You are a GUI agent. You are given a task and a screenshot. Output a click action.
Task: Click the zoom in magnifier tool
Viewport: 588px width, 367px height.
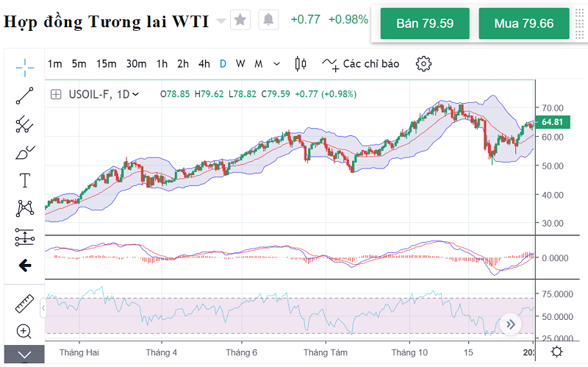(25, 332)
